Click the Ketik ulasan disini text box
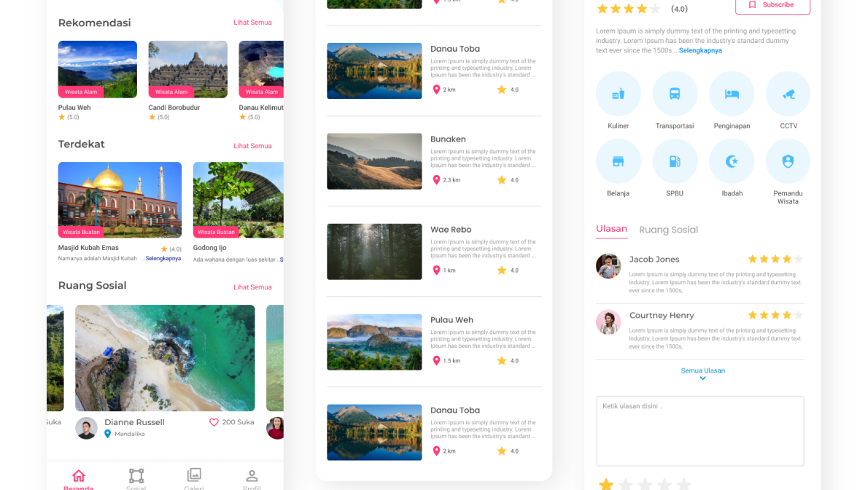Viewport: 868px width, 490px height. (700, 431)
